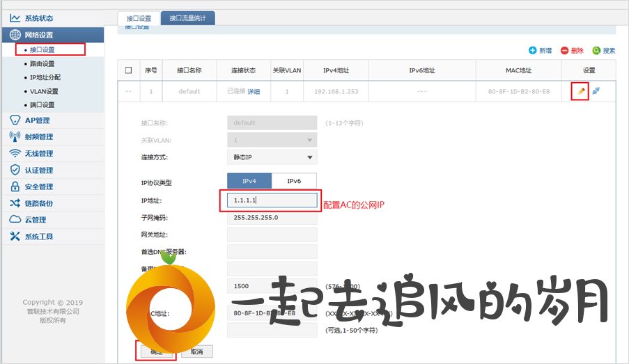Click the MAC地址 column header

tap(519, 70)
